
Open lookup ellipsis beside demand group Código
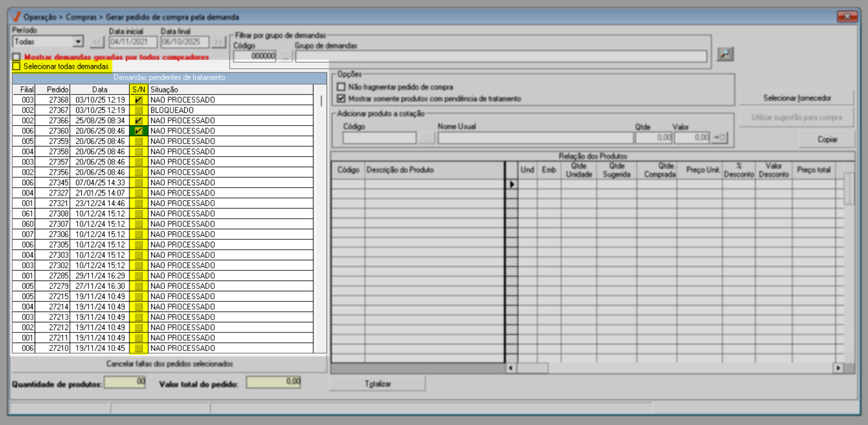tap(285, 56)
